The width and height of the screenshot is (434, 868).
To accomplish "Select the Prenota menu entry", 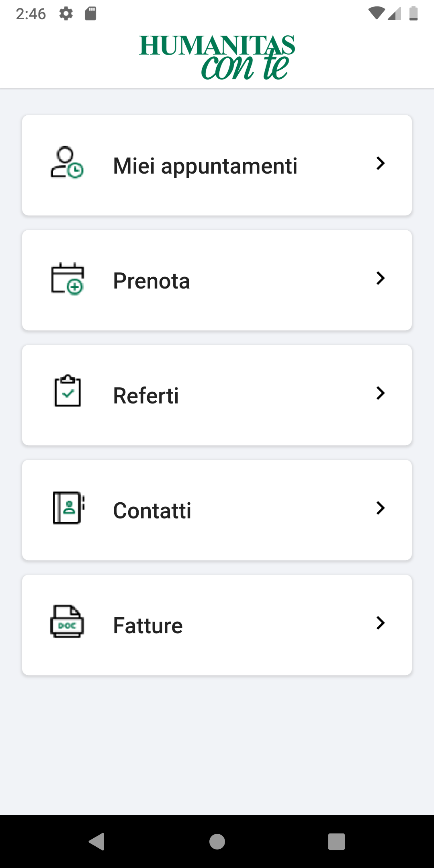I will (x=151, y=280).
